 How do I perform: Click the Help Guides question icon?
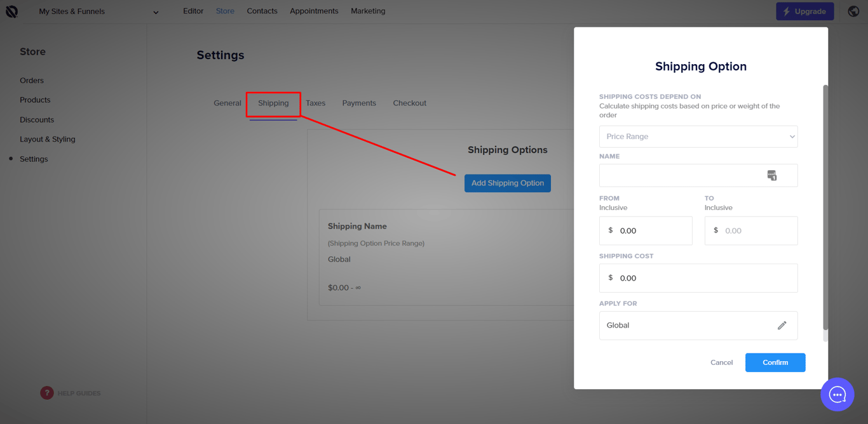47,393
